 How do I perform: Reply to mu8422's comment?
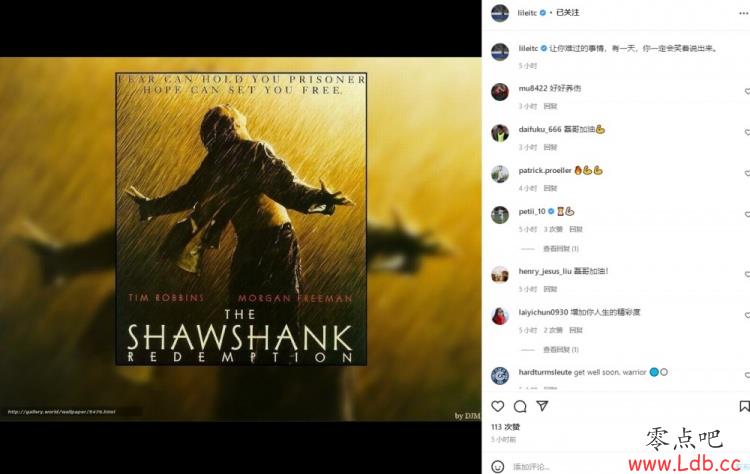coord(550,106)
